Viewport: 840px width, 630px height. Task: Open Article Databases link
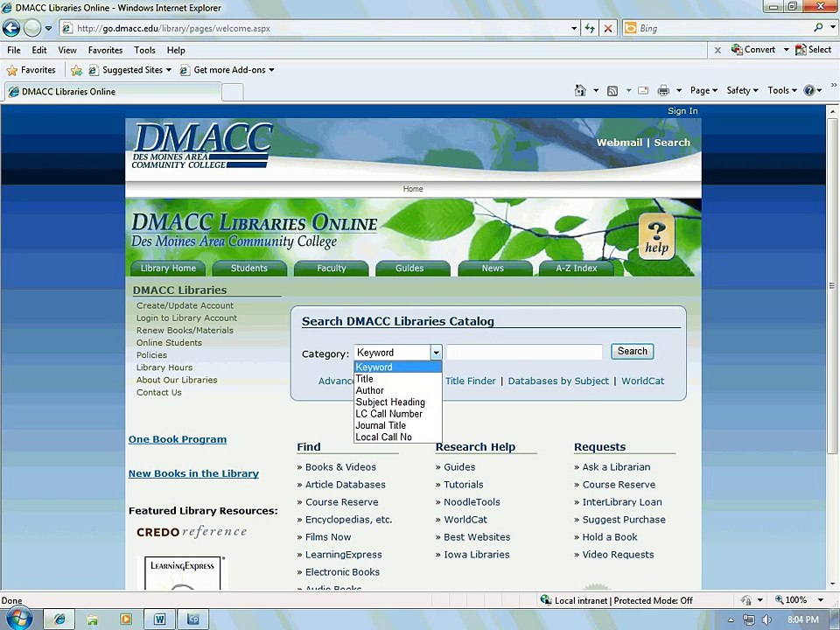tap(345, 484)
